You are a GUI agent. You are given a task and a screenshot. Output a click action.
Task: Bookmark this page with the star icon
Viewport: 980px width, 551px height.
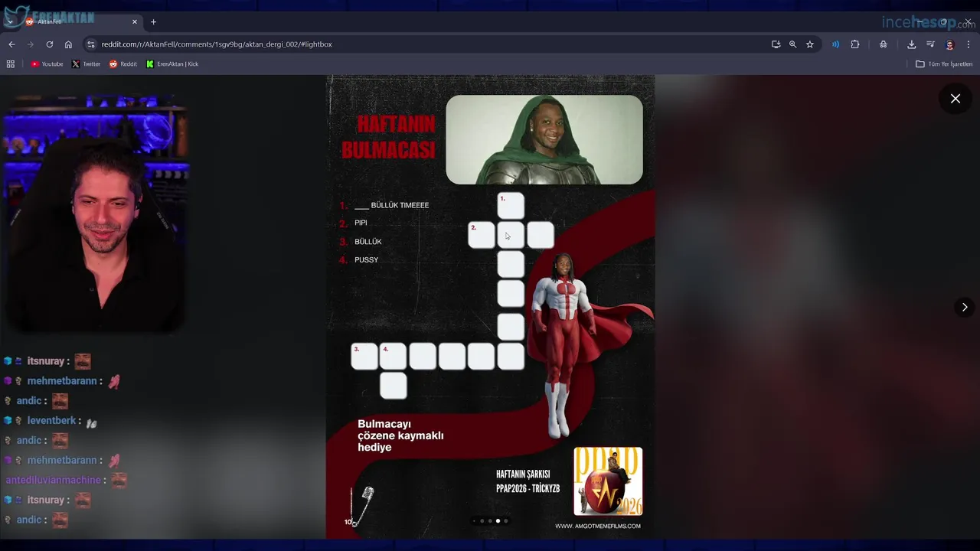[809, 44]
